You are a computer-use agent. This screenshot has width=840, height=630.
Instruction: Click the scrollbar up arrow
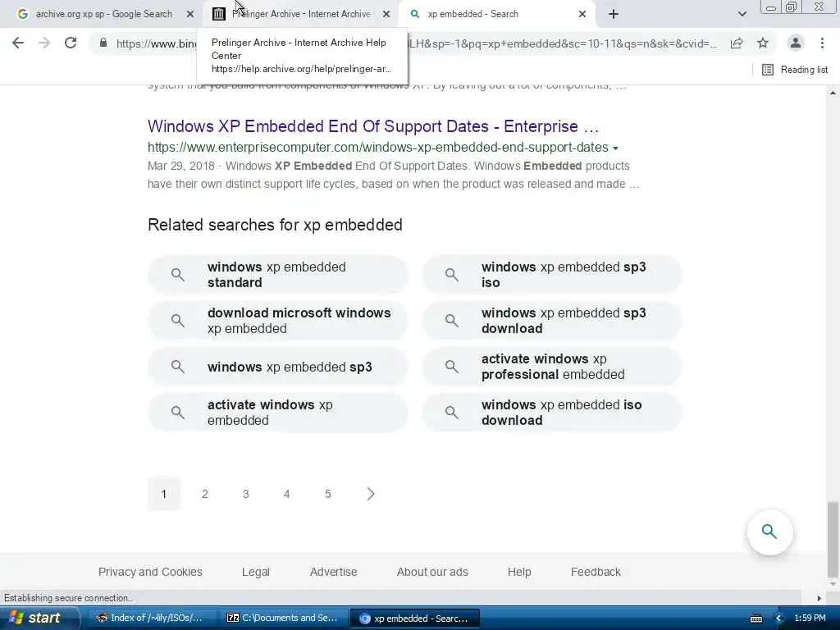pyautogui.click(x=833, y=93)
